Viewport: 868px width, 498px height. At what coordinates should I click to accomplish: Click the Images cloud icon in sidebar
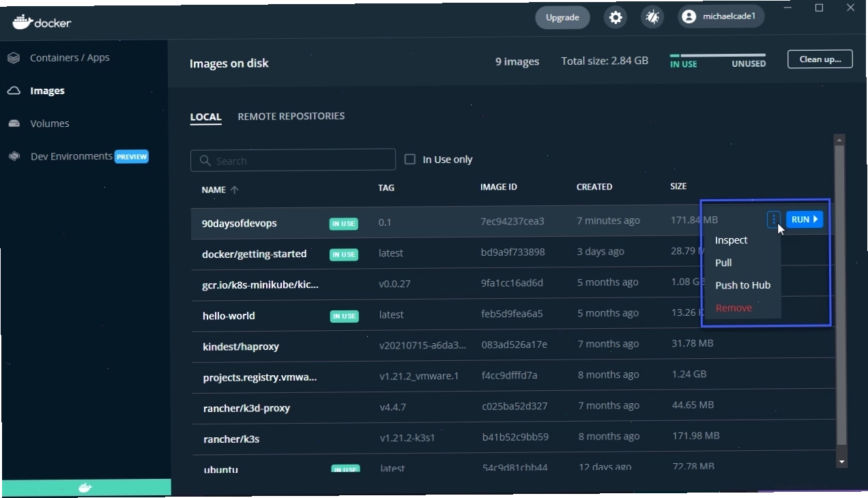point(14,91)
